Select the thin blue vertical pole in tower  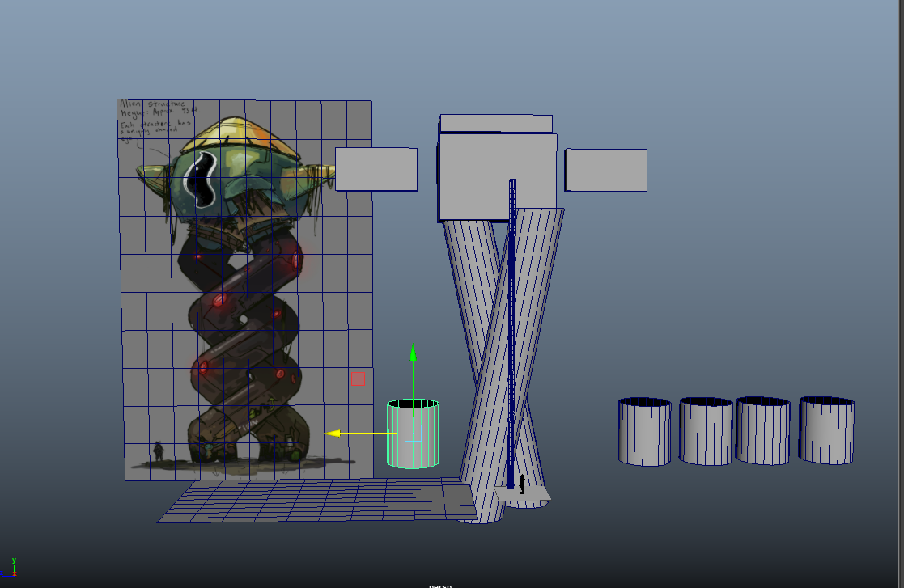[511, 334]
